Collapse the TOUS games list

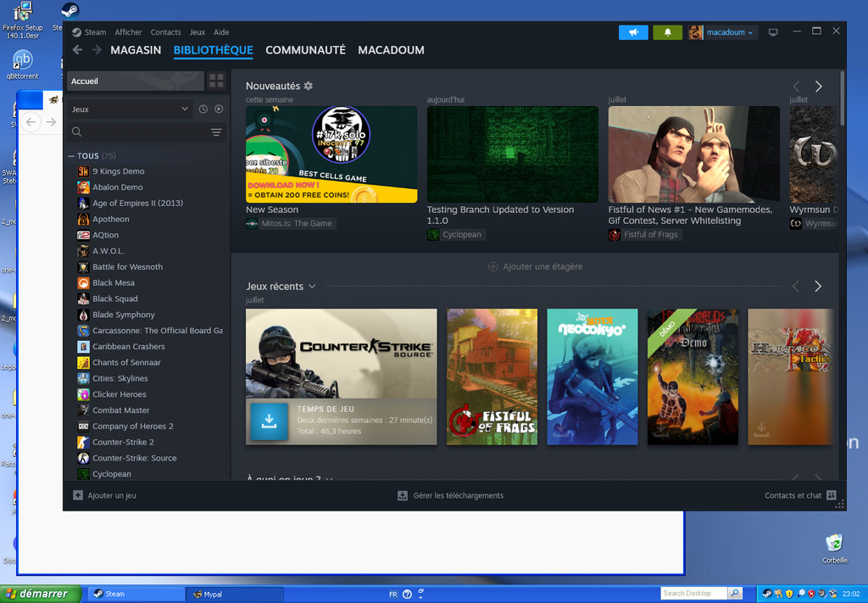pos(71,156)
